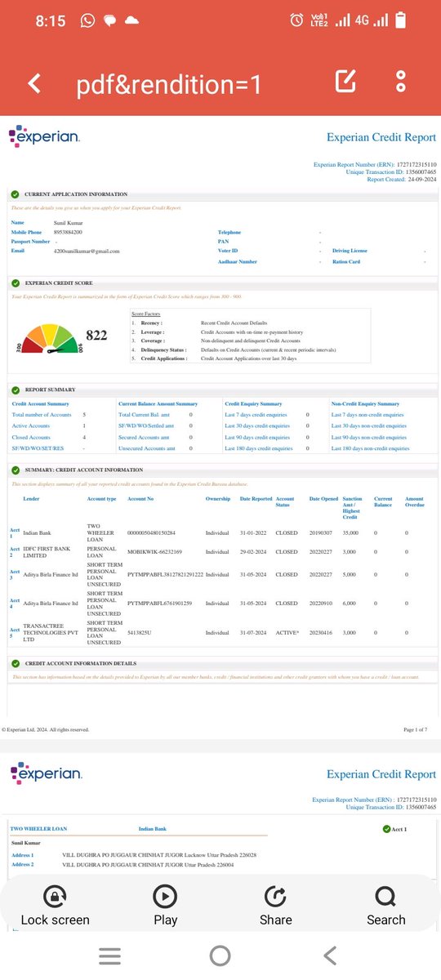Tap the WhatsApp notification icon in status bar

88,21
